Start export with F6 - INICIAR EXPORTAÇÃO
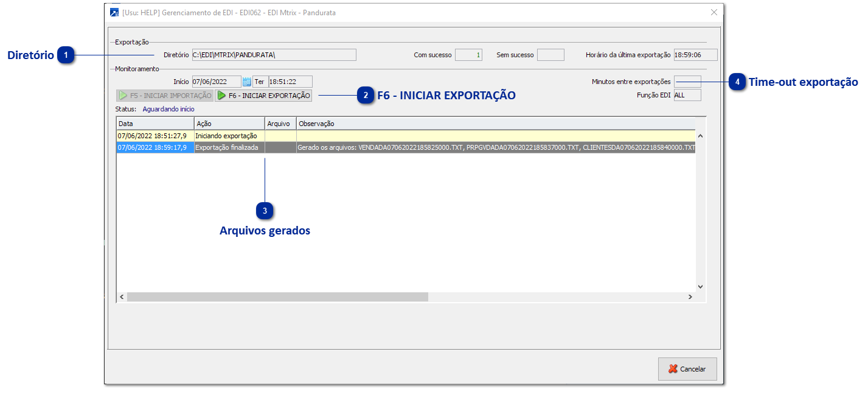 264,96
